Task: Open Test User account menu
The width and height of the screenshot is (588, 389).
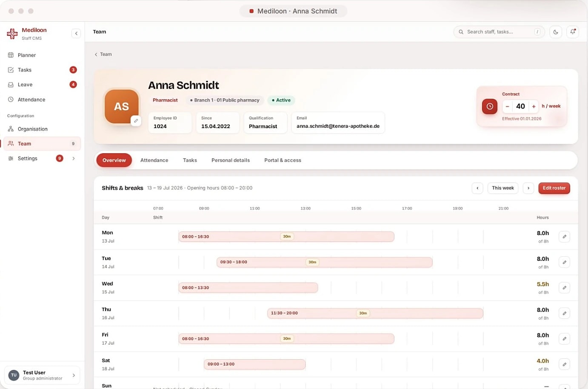Action: [x=42, y=375]
